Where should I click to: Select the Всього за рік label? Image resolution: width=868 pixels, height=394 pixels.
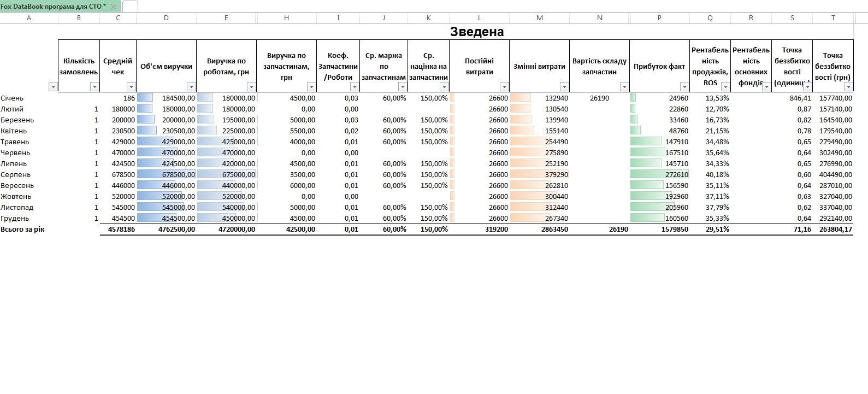click(x=22, y=230)
